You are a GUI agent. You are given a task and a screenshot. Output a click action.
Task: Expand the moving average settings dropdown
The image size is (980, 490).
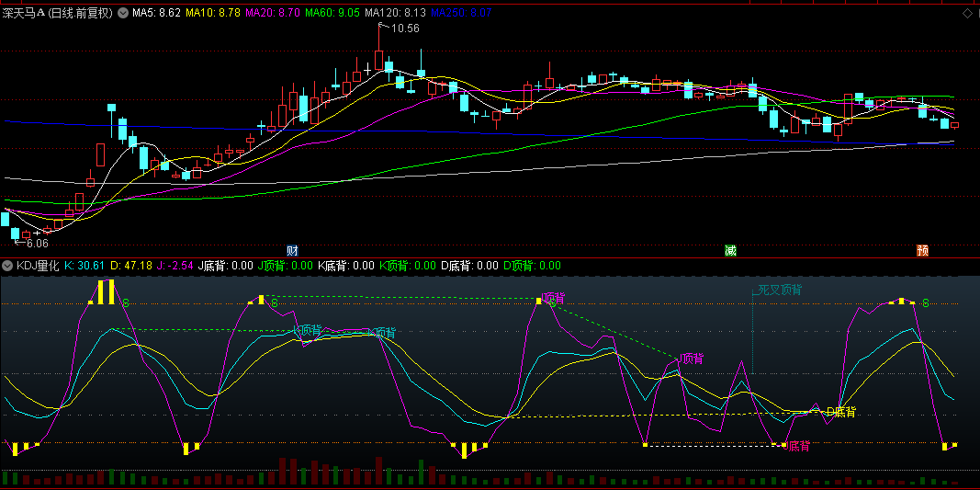[x=123, y=14]
